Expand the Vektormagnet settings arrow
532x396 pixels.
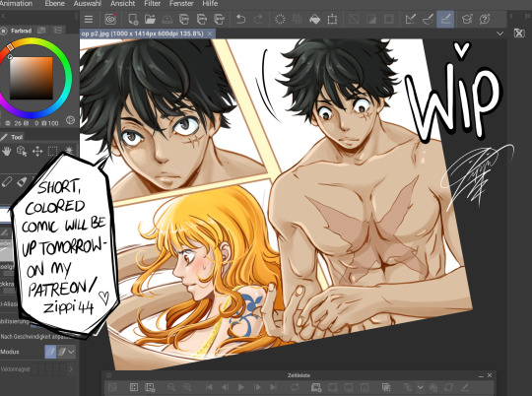pos(71,368)
